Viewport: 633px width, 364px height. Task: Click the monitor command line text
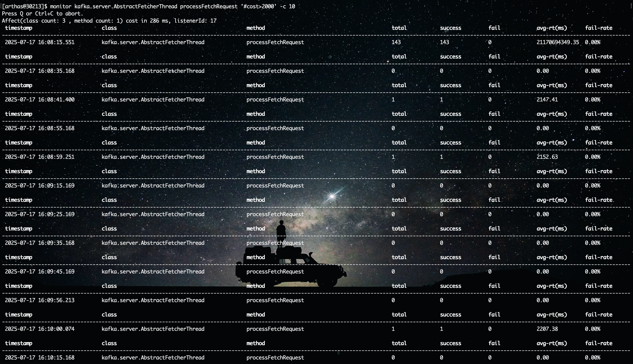coord(172,6)
